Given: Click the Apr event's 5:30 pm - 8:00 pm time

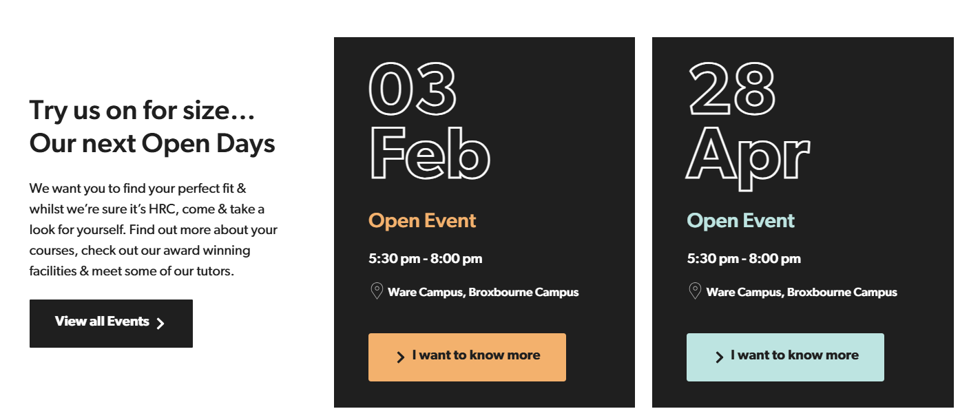Looking at the screenshot, I should [x=744, y=259].
